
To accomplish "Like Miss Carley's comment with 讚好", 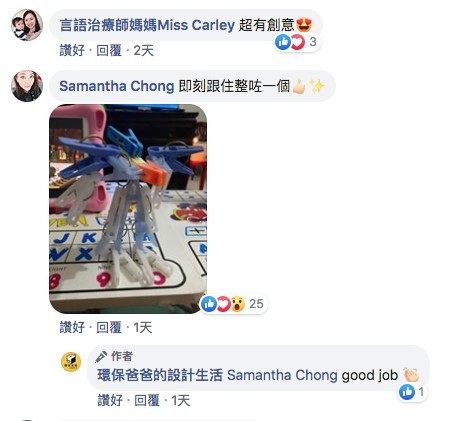I will pyautogui.click(x=72, y=51).
